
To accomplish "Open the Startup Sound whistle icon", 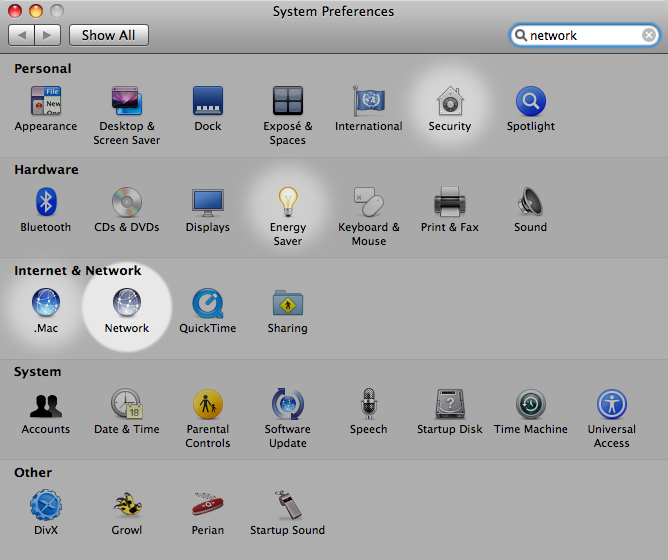I will tap(288, 505).
